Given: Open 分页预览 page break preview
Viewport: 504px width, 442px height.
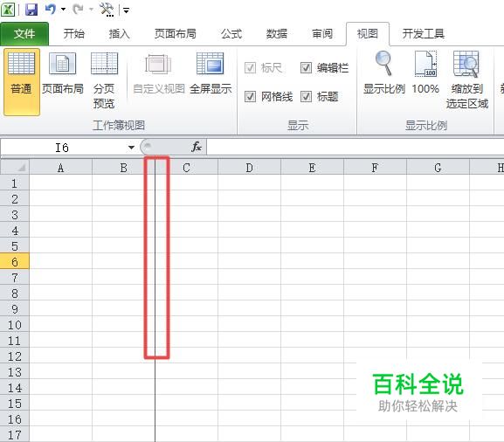Looking at the screenshot, I should (x=104, y=80).
